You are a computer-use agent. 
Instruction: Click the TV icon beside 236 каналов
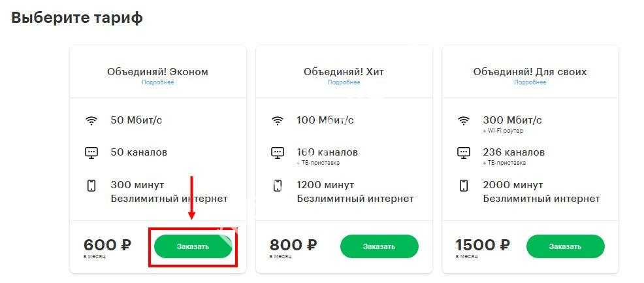tap(464, 153)
